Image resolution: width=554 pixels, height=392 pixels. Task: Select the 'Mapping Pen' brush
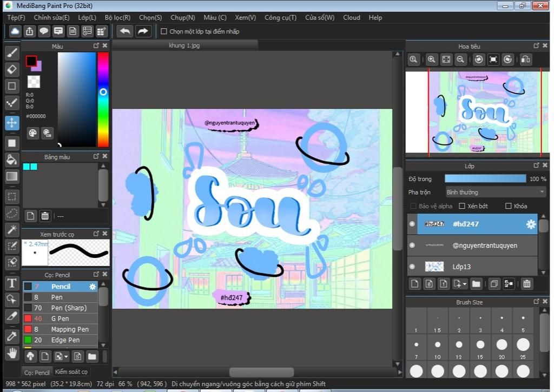(x=61, y=329)
